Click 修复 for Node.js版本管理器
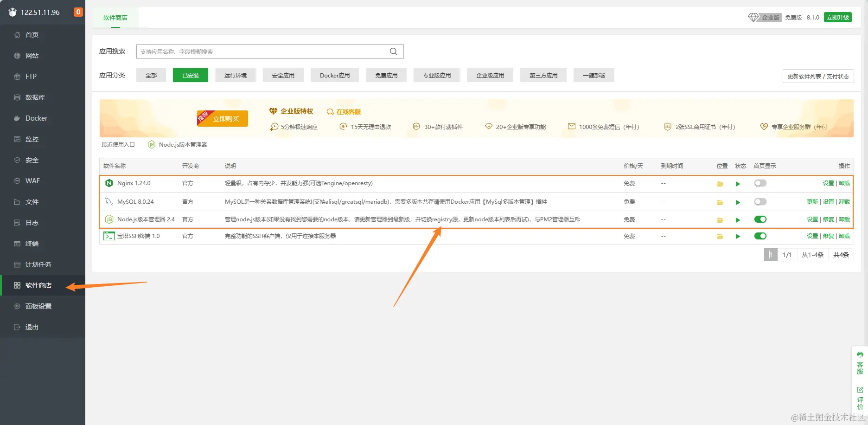 829,219
